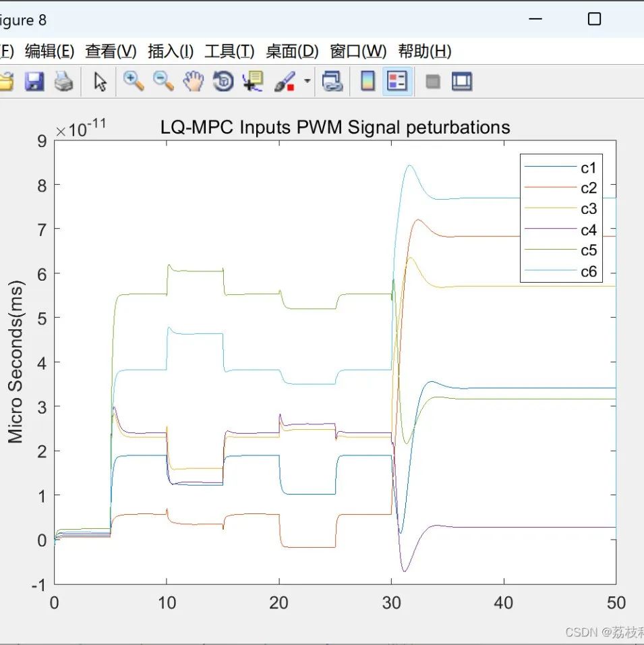Screen dimensions: 644x645
Task: Click the Hide Plot Tools icon
Action: [433, 82]
